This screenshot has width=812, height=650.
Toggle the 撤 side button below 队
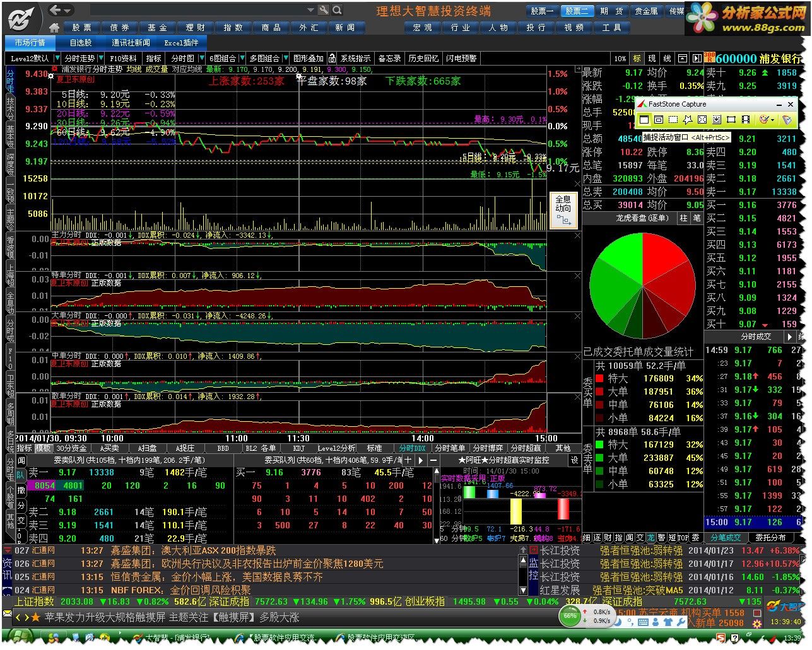tap(21, 490)
